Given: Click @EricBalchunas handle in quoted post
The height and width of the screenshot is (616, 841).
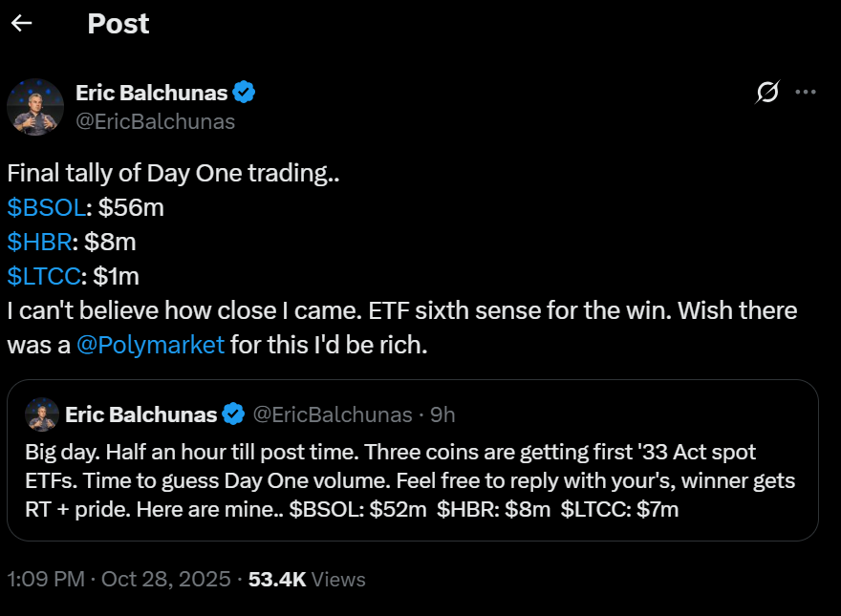Looking at the screenshot, I should (331, 414).
